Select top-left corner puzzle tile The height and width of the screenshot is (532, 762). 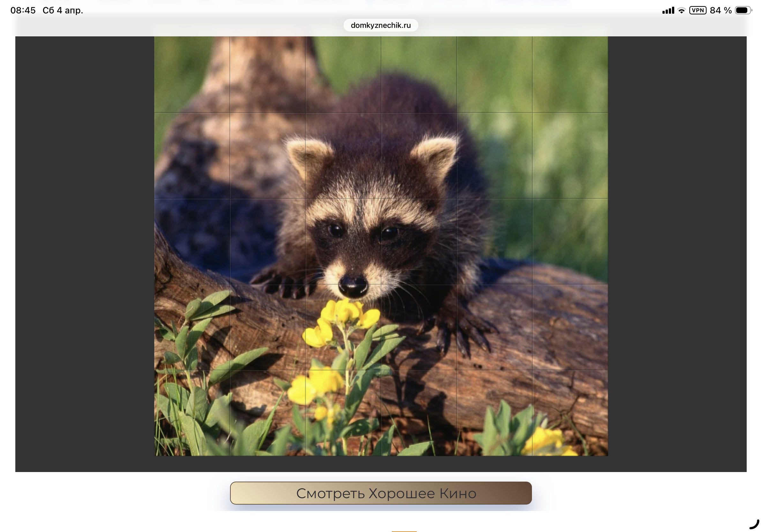[192, 75]
